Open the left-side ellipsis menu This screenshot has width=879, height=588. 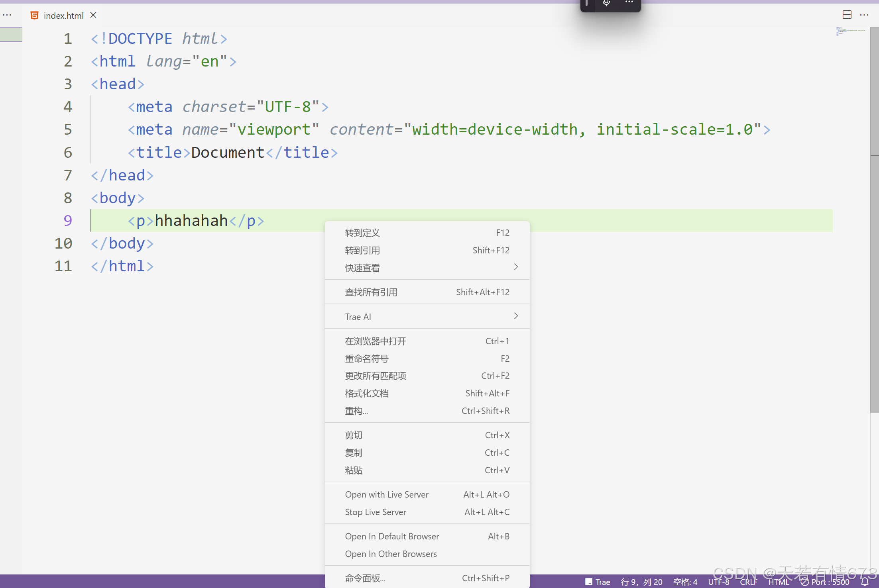[7, 15]
